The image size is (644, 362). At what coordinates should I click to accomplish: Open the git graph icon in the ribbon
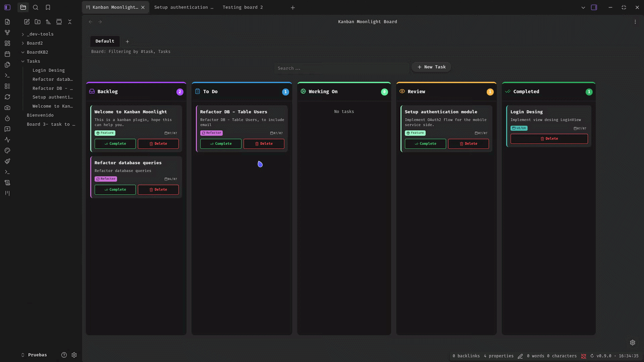click(x=7, y=33)
